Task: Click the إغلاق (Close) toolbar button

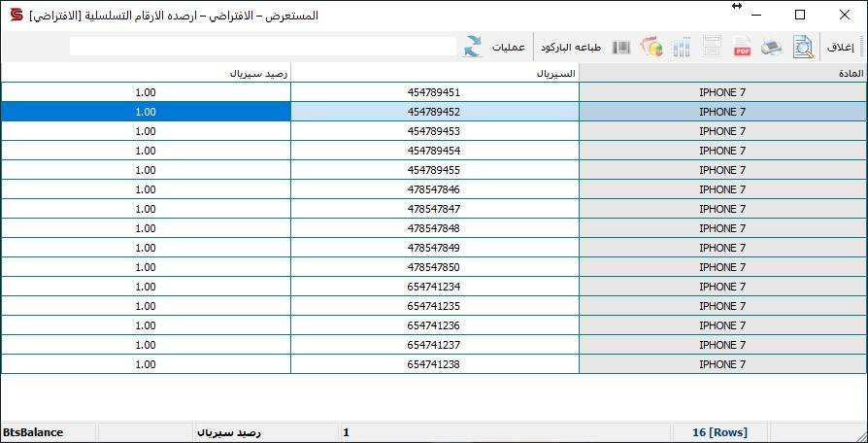Action: 840,48
